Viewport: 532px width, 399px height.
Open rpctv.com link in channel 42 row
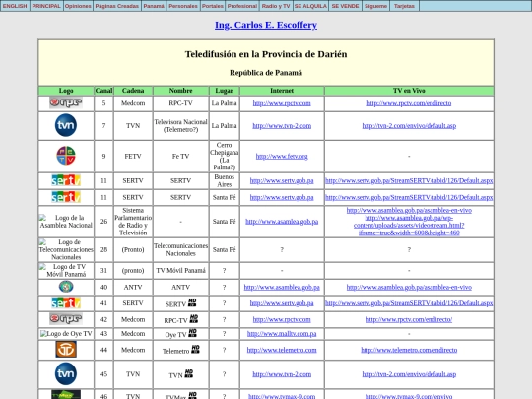click(x=282, y=319)
